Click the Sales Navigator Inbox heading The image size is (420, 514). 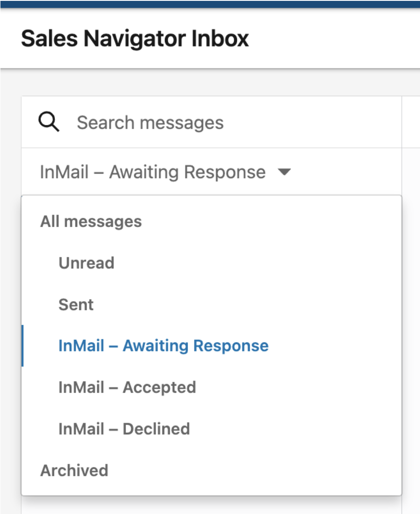(x=136, y=39)
